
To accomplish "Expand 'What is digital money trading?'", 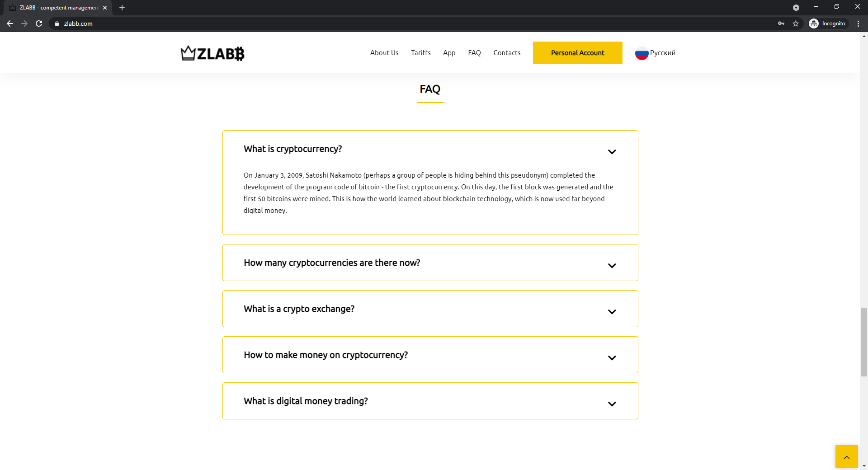I will [612, 404].
